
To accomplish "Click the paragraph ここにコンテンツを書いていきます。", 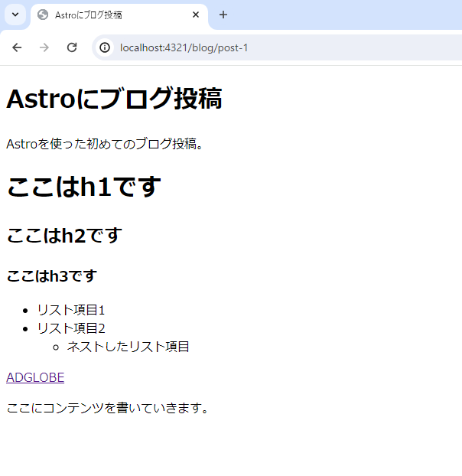I will click(x=107, y=408).
